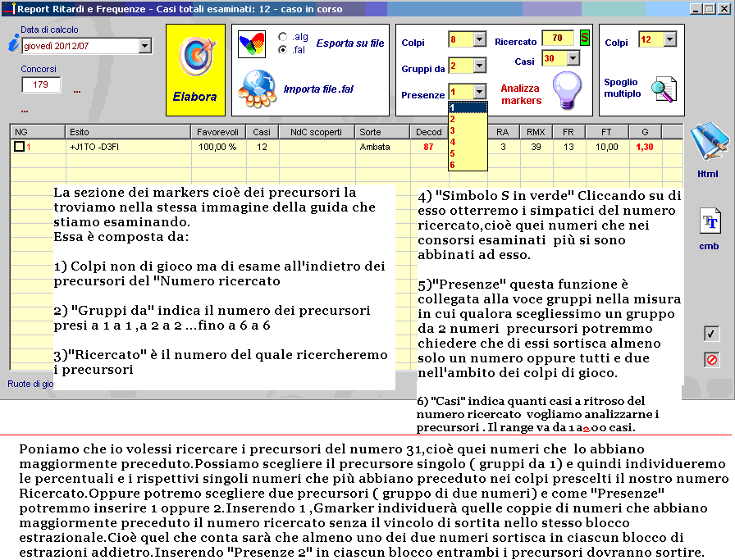Viewport: 735px width, 560px height.
Task: Select the .fal radio button
Action: coord(283,50)
